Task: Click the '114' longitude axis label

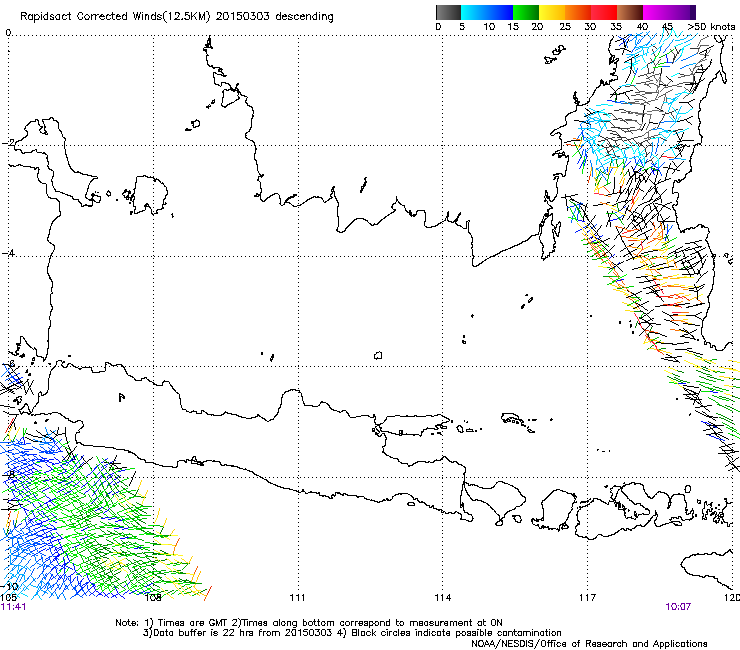Action: [x=442, y=598]
